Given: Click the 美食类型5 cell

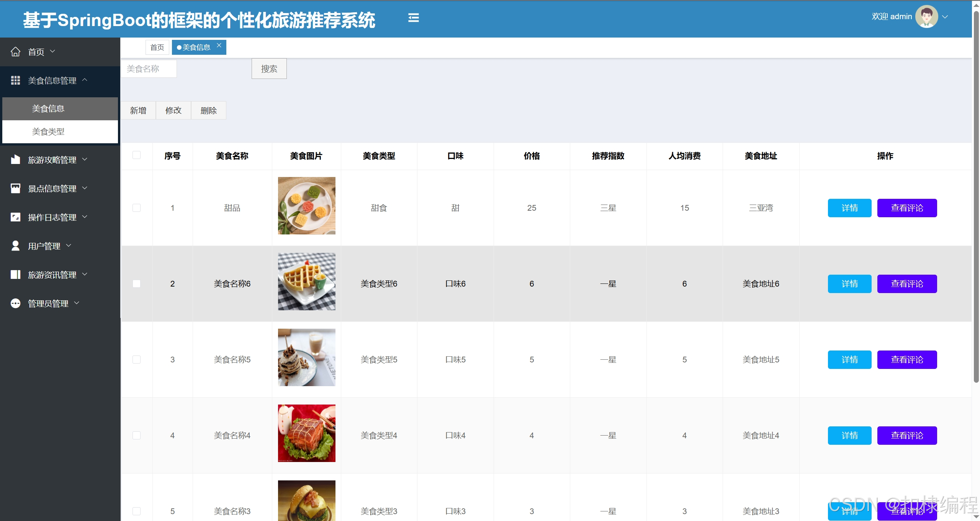Looking at the screenshot, I should pos(379,360).
